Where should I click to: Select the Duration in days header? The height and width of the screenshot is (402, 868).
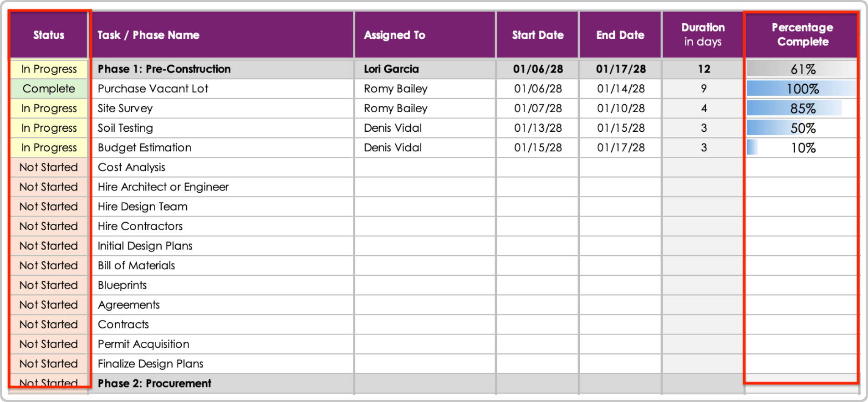703,35
